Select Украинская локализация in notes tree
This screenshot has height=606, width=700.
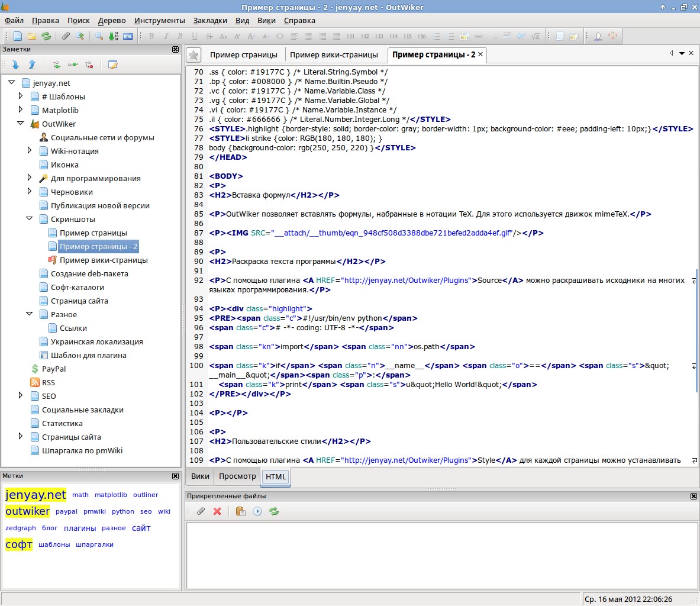96,341
